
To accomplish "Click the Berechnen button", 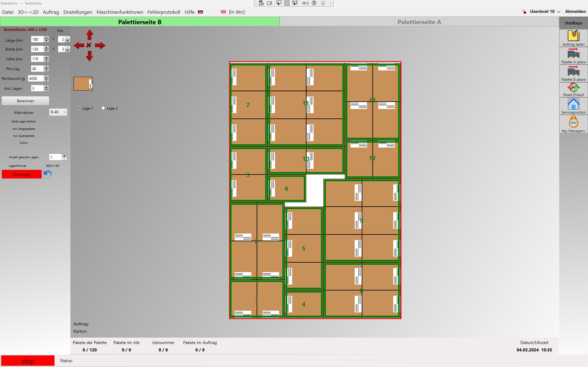I will (25, 101).
